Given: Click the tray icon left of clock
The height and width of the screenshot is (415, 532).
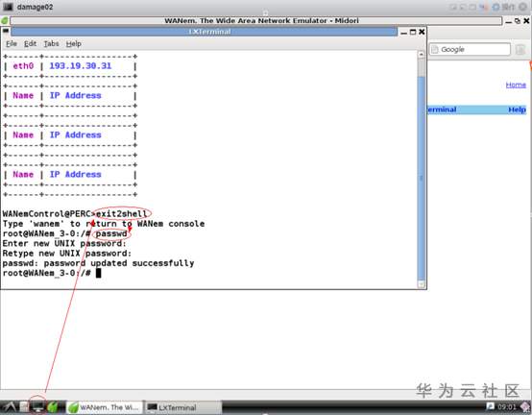Looking at the screenshot, I should coord(491,406).
